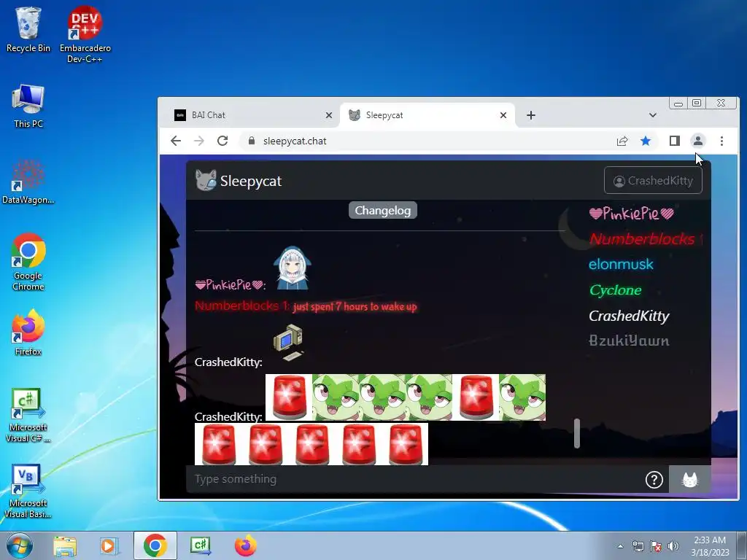Close the Sleepycat tab
Screen dimensions: 747x560
[503, 115]
